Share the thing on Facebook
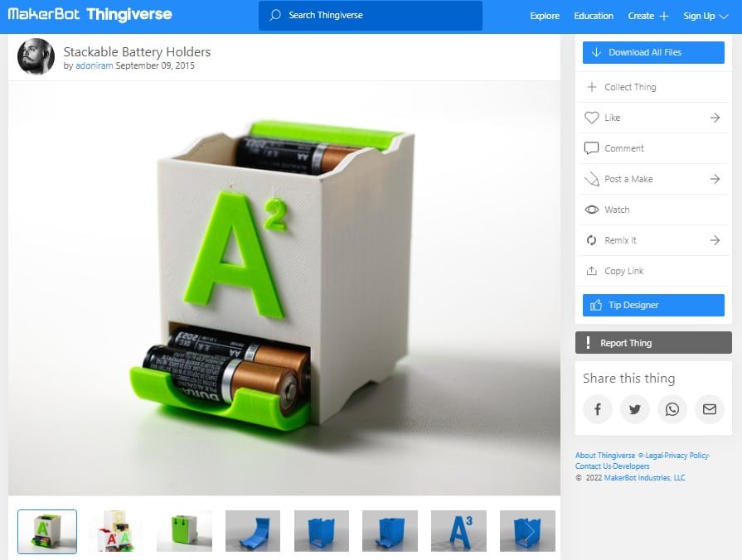The width and height of the screenshot is (742, 560). (x=598, y=409)
